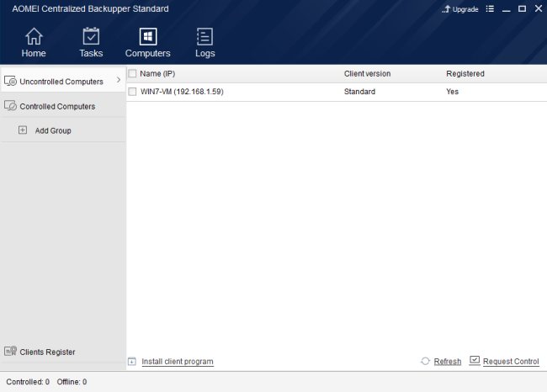Switch to the Home tab label
The image size is (547, 392).
coord(34,53)
